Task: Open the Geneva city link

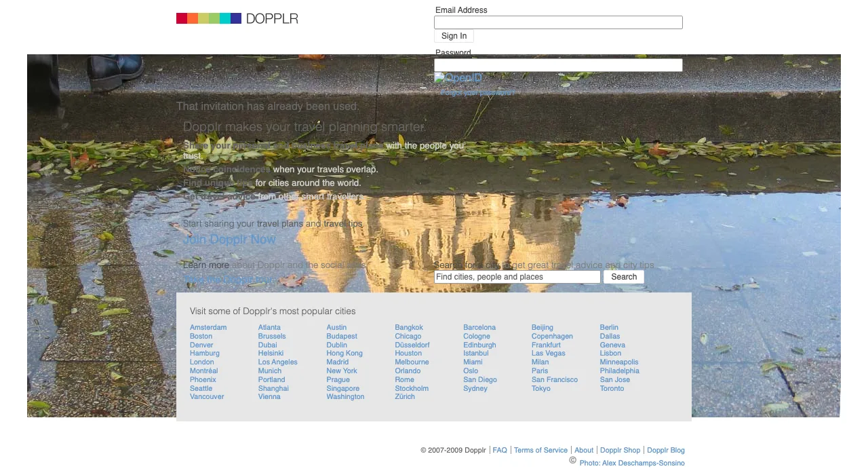Action: pos(612,345)
